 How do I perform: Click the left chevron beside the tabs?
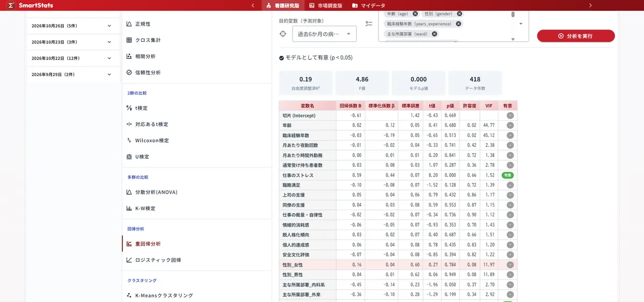tap(253, 5)
